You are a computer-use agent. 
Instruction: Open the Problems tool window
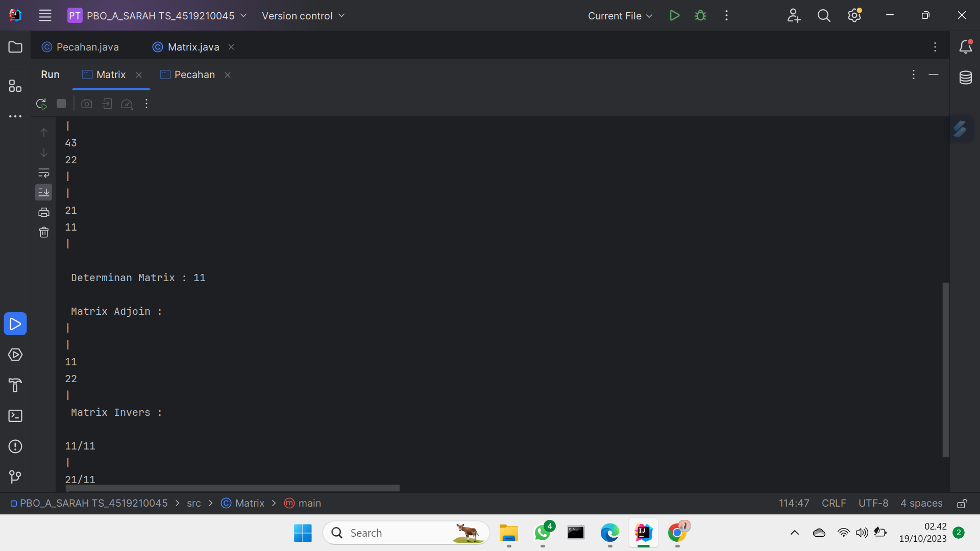click(15, 446)
